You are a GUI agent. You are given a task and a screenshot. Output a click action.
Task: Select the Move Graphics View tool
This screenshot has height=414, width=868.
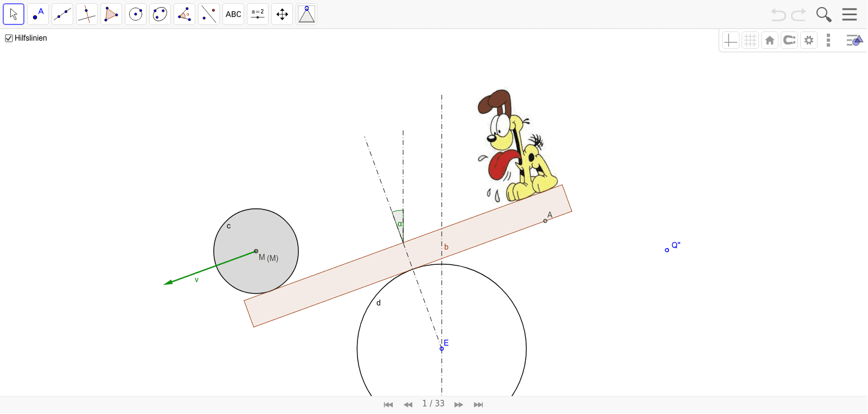click(x=282, y=14)
